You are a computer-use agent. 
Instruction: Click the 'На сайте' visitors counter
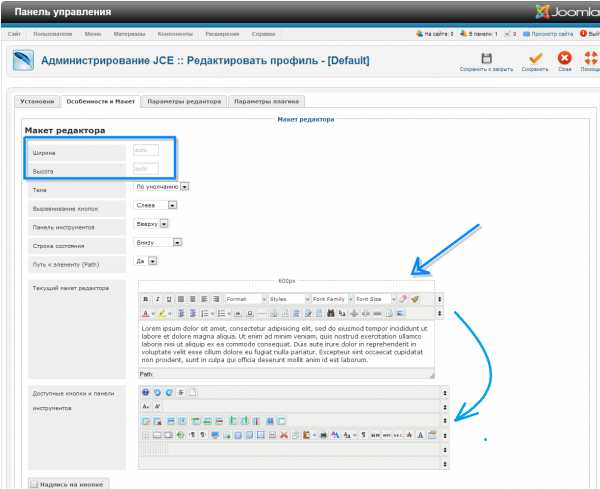[435, 34]
